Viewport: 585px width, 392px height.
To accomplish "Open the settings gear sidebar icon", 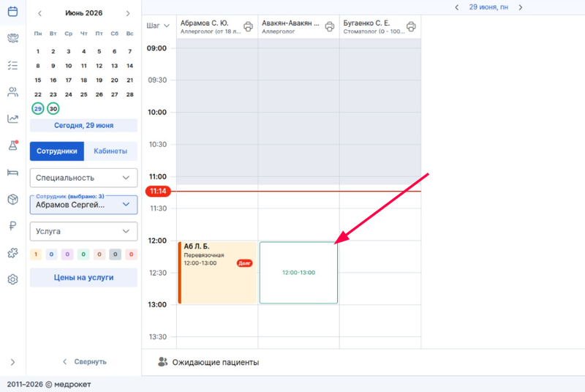I will coord(12,279).
